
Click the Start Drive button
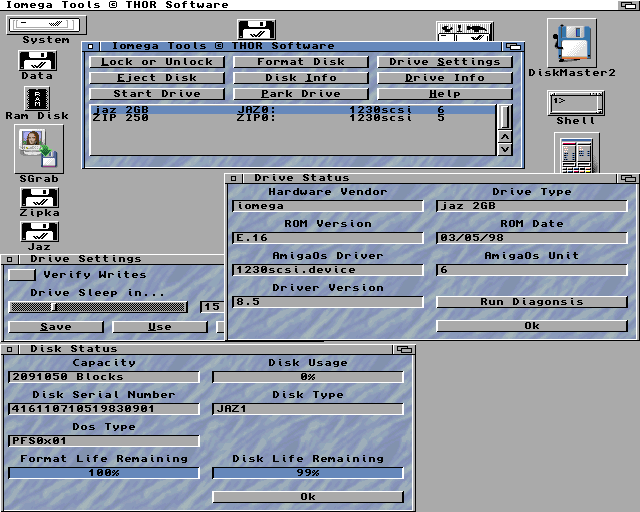coord(157,93)
